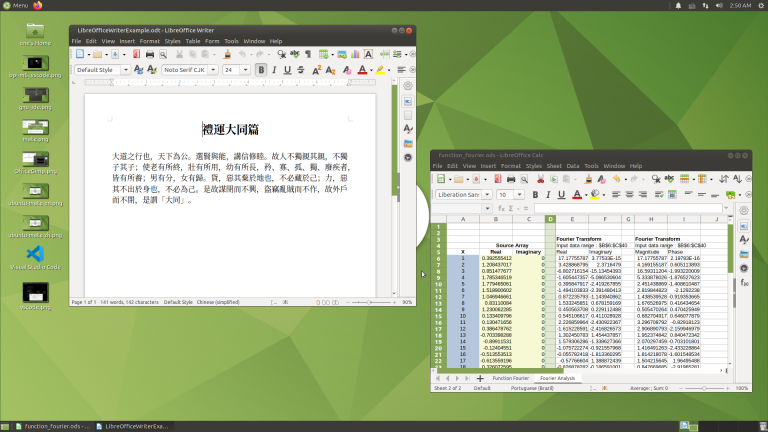Click Export as PDF icon in Writer toolbar
Screen dimensions: 768x432
137,54
